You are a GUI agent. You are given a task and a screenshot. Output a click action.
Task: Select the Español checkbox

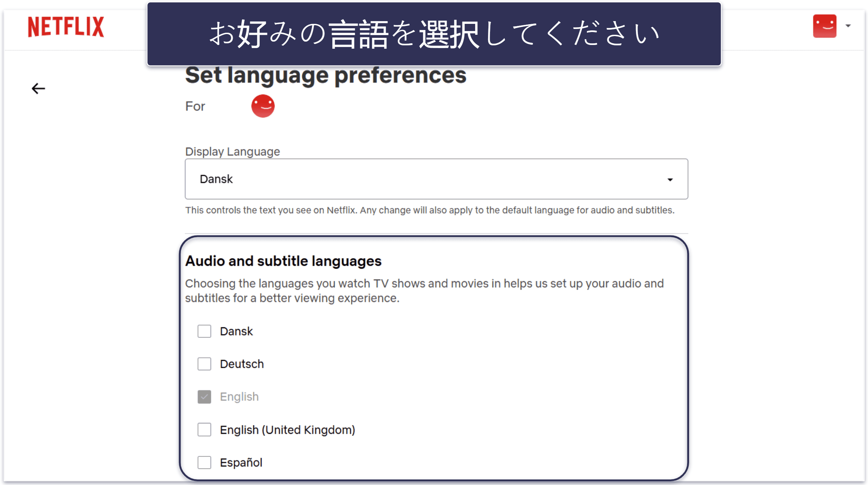tap(204, 463)
